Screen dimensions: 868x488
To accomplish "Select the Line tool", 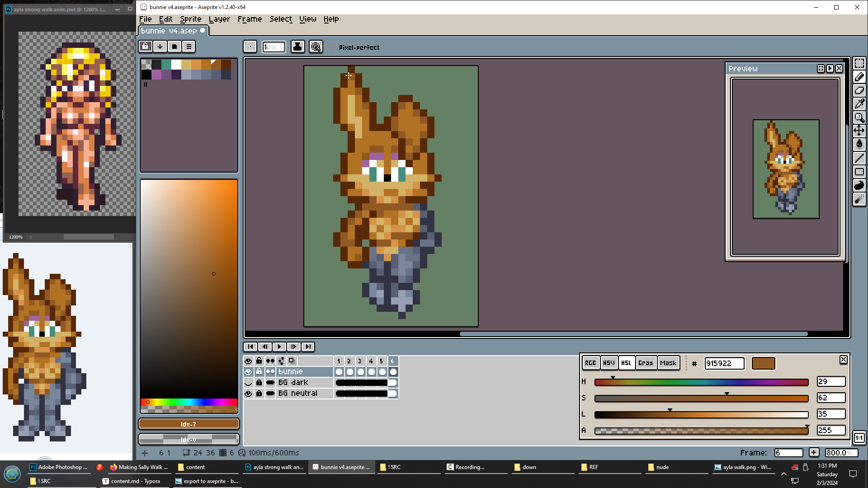I will coord(859,158).
